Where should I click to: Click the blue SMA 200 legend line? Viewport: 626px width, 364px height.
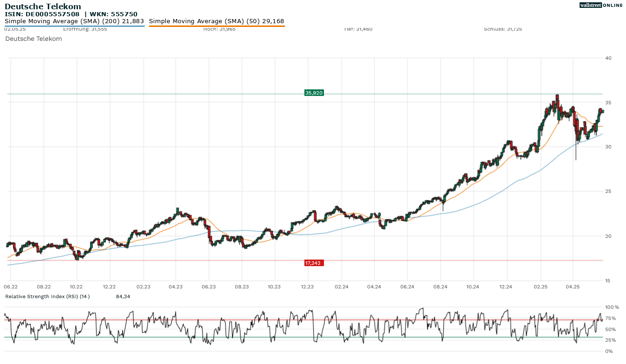(x=74, y=26)
